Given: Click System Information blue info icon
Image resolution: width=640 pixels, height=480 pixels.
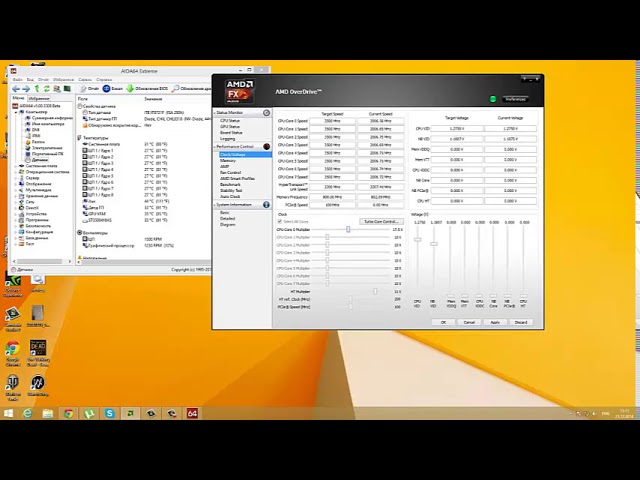Looking at the screenshot, I should pyautogui.click(x=267, y=204).
